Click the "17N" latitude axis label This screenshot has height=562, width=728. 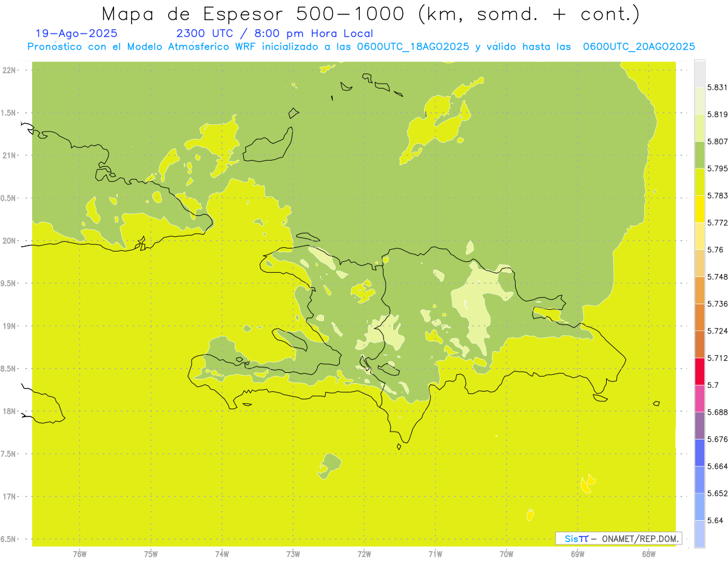point(9,497)
